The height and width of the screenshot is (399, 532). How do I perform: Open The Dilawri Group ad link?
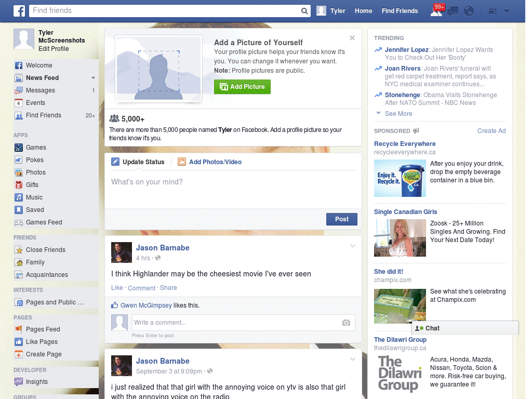pos(400,340)
